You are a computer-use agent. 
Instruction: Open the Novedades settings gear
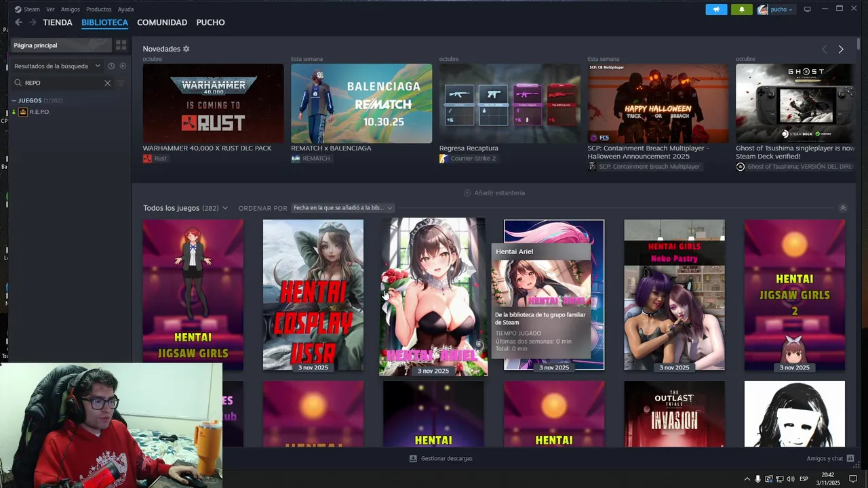[186, 49]
